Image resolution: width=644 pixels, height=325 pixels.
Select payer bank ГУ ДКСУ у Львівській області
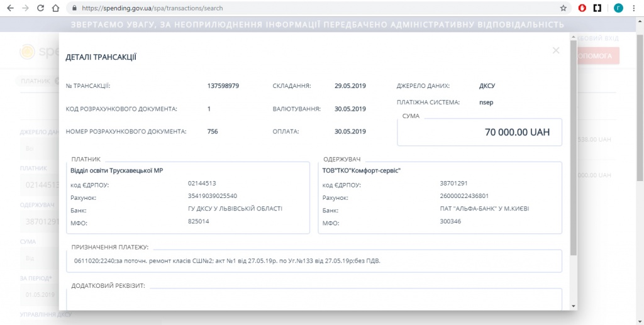235,209
